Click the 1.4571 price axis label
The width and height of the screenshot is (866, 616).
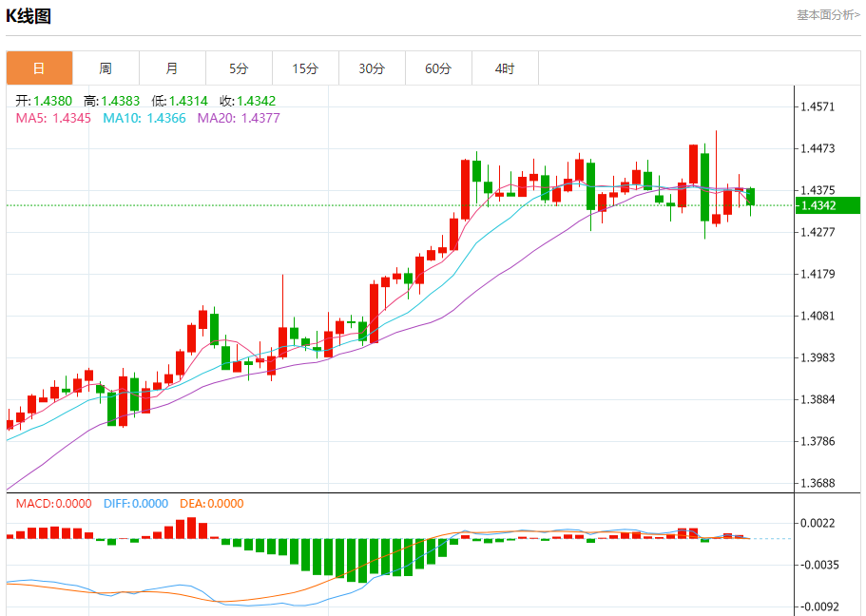pyautogui.click(x=818, y=106)
